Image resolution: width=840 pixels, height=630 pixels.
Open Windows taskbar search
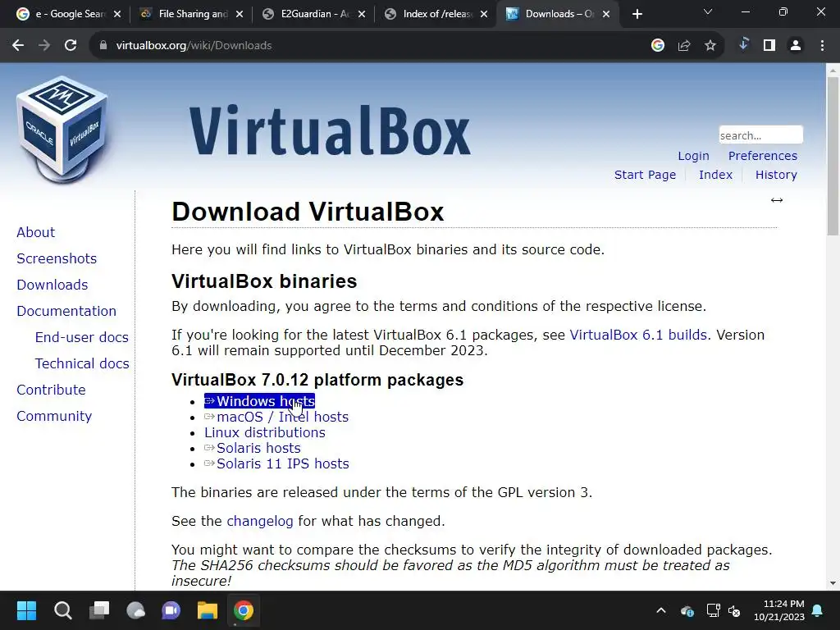pyautogui.click(x=62, y=610)
